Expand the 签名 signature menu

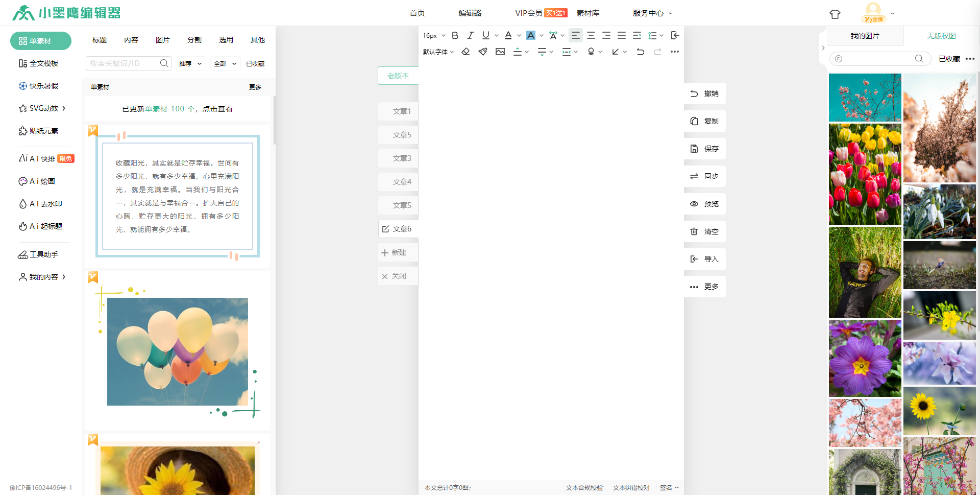click(669, 487)
